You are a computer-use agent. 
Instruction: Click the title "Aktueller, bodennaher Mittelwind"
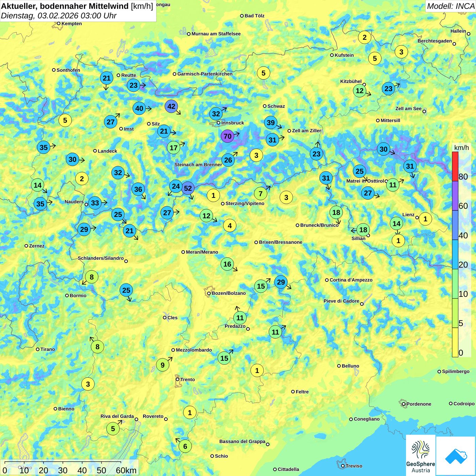click(65, 6)
